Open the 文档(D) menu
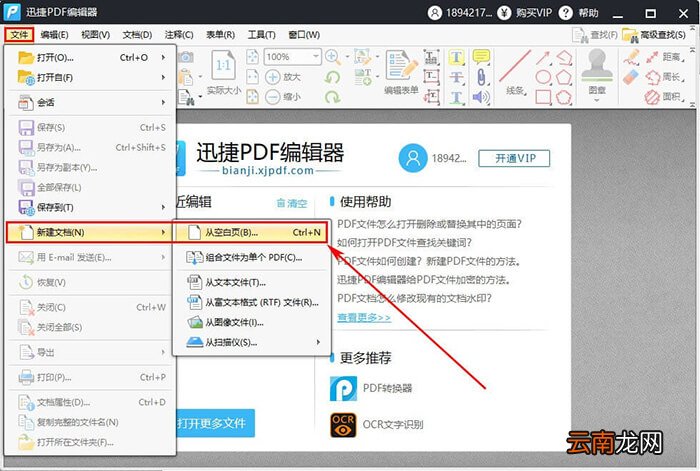This screenshot has height=471, width=700. 137,35
